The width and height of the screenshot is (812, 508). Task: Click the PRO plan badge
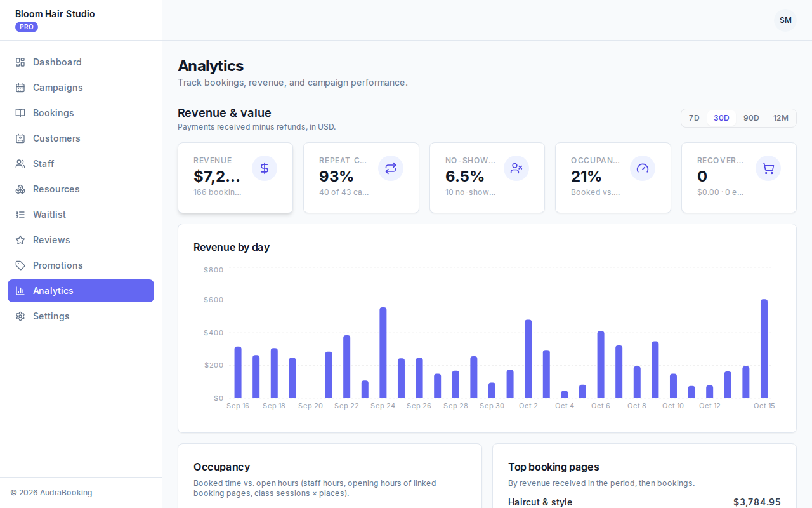27,27
